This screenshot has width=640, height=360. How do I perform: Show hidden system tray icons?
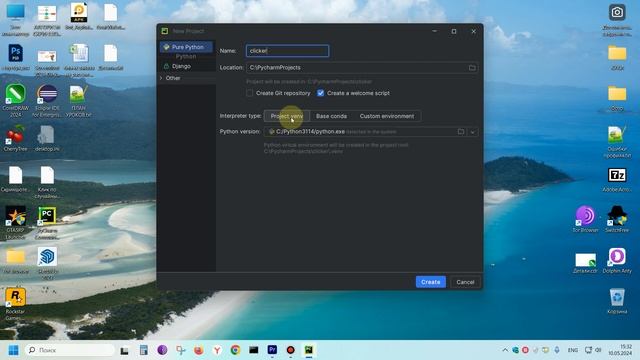[505, 350]
